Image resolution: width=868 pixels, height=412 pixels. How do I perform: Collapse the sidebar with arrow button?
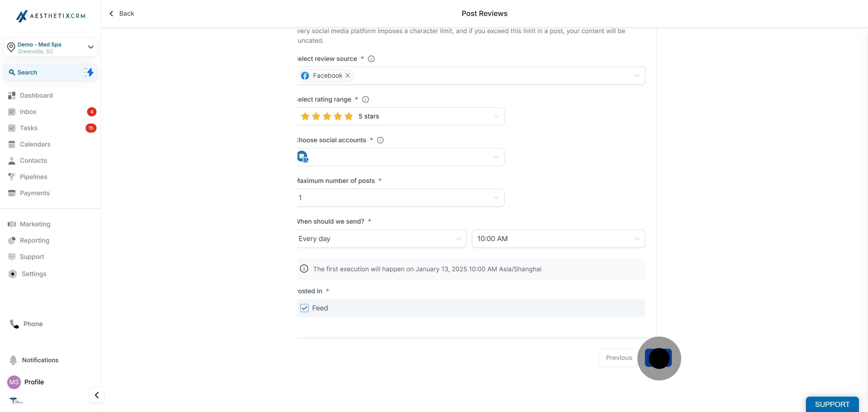tap(97, 395)
